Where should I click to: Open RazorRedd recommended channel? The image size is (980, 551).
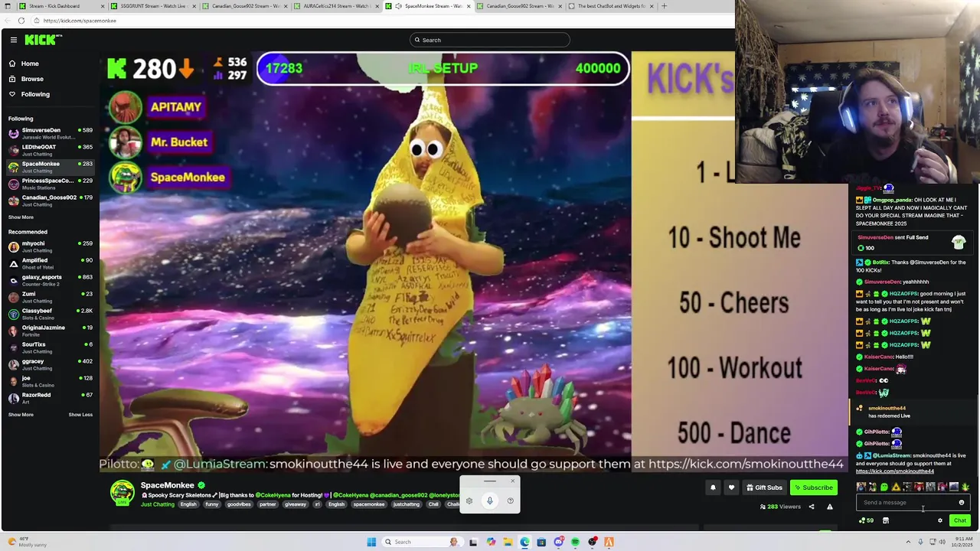pos(50,398)
